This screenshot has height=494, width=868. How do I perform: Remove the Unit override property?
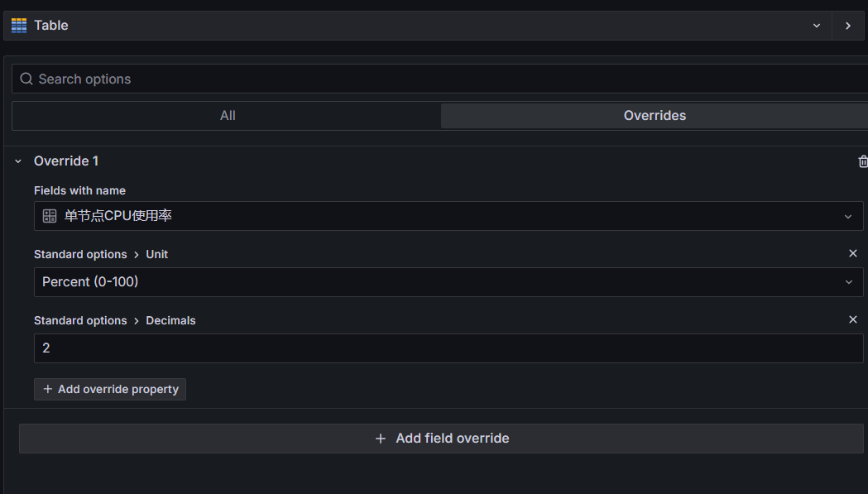coord(852,253)
